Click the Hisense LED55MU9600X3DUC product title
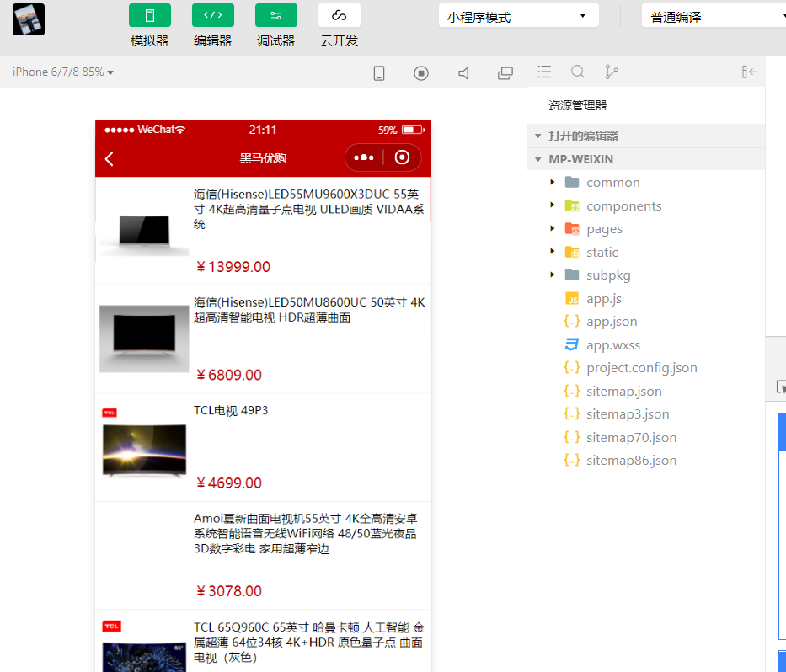This screenshot has width=786, height=672. pyautogui.click(x=309, y=209)
